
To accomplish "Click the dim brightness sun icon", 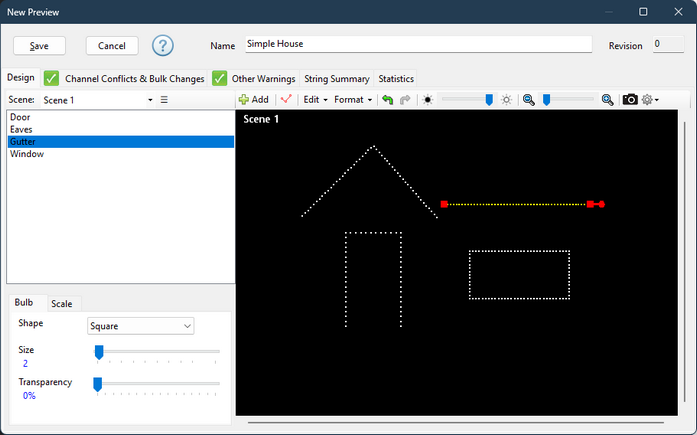I will click(x=428, y=100).
